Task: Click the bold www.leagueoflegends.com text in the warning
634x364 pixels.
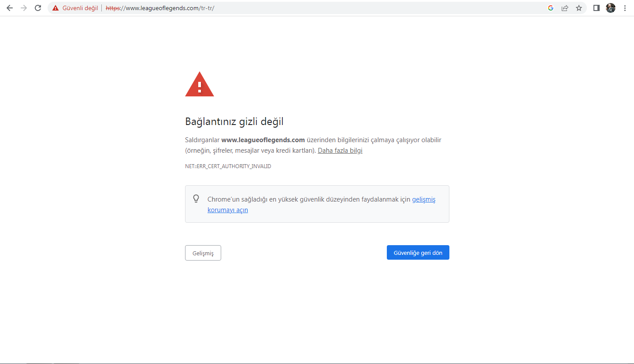Action: 263,140
